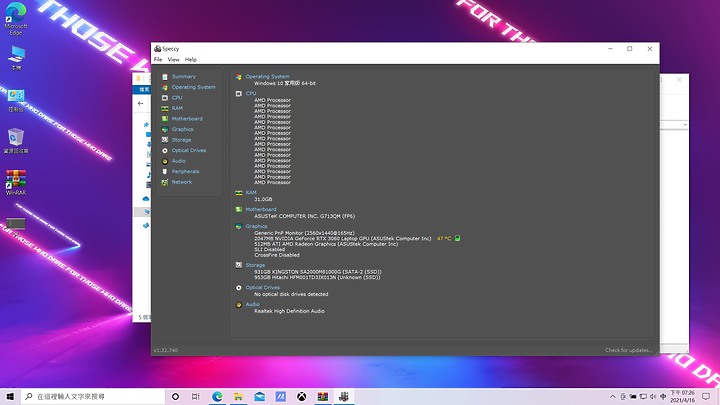Click the Network icon in sidebar
This screenshot has height=405, width=720.
coord(165,182)
